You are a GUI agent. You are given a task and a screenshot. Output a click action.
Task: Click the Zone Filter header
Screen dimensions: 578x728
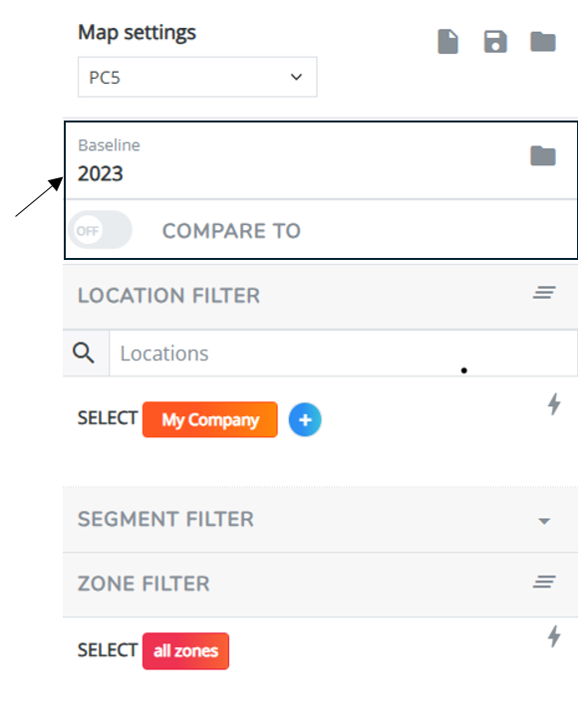tap(320, 584)
